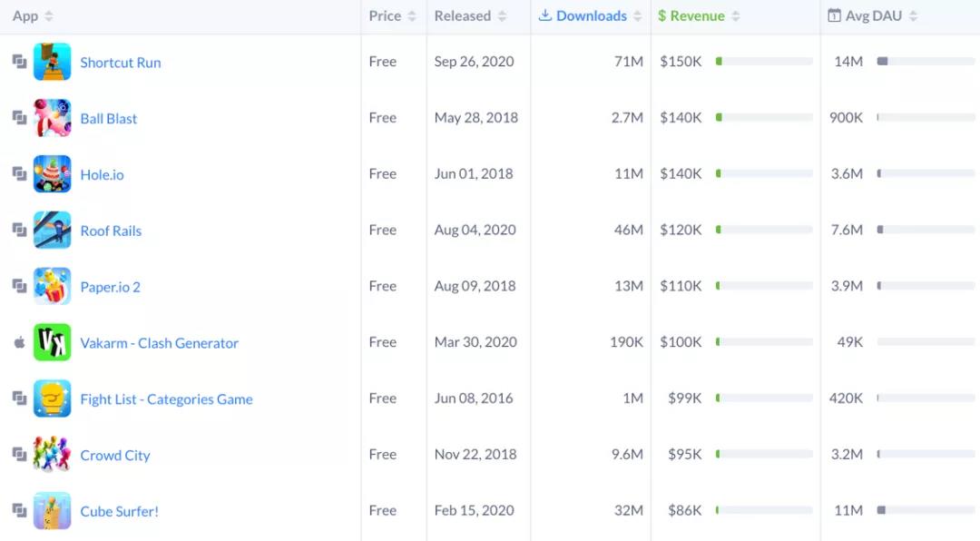Open the Hole.io app icon

(x=52, y=174)
